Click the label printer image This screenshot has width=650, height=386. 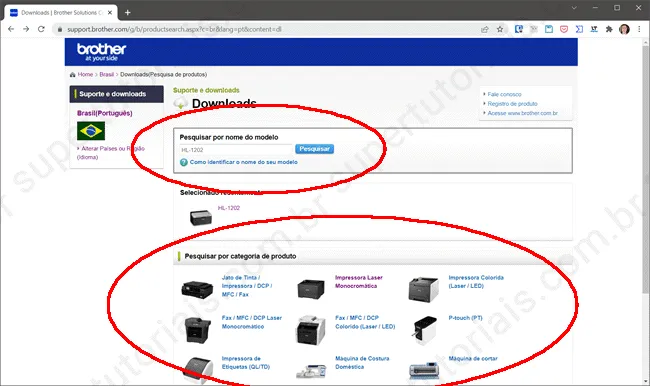click(198, 370)
